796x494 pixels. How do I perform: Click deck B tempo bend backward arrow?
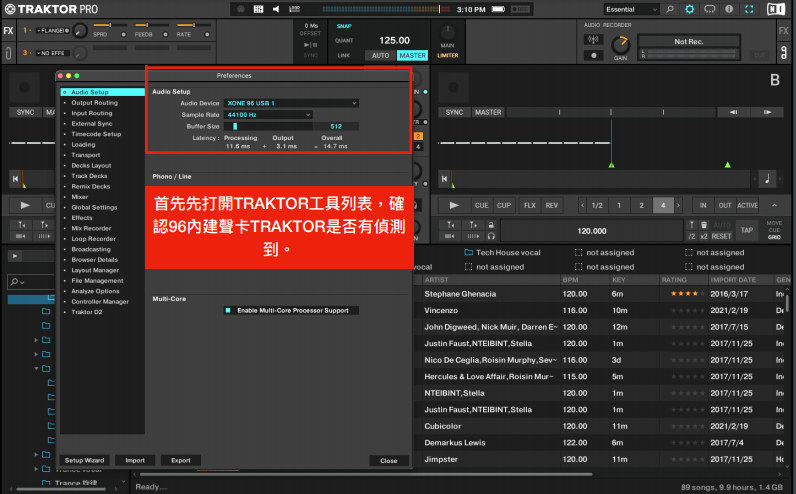pyautogui.click(x=733, y=112)
